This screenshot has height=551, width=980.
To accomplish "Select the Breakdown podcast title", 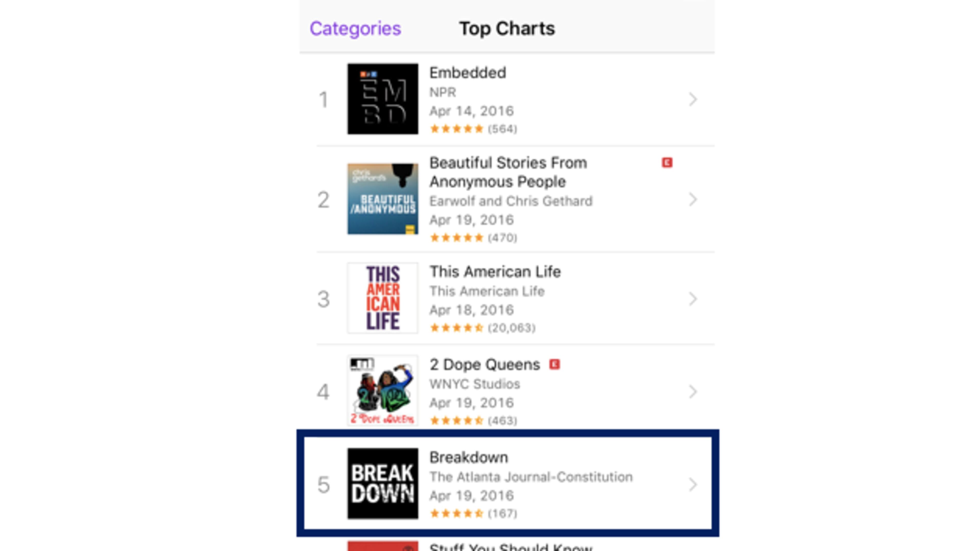I will click(x=468, y=457).
